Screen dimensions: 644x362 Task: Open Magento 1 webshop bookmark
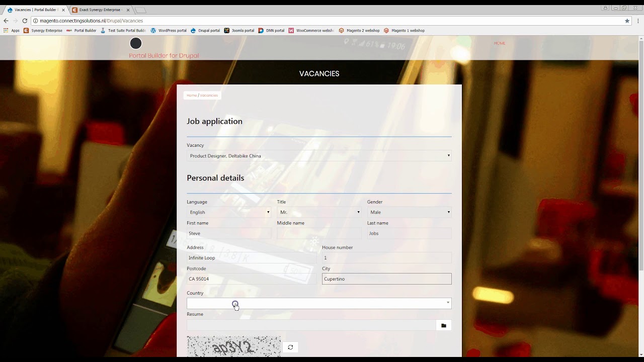pyautogui.click(x=404, y=31)
